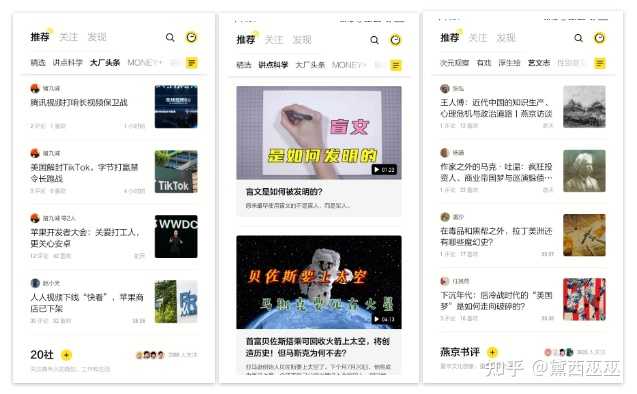
Task: Select 大厂头条 channel in the left screen
Action: 105,63
